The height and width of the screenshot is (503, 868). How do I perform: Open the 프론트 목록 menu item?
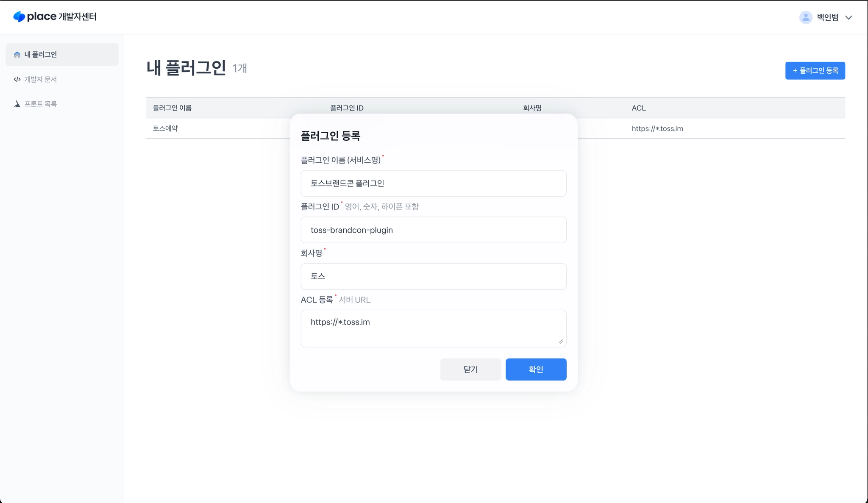[x=41, y=104]
